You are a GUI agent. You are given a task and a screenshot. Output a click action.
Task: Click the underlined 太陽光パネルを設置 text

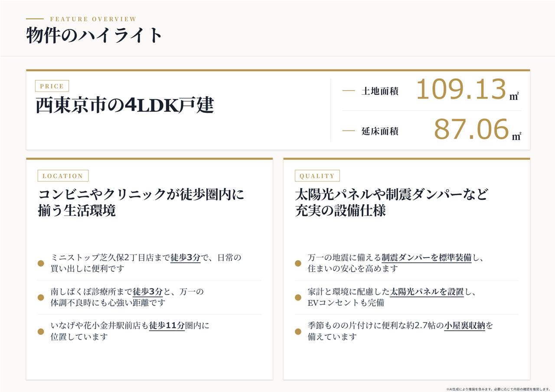(x=427, y=292)
